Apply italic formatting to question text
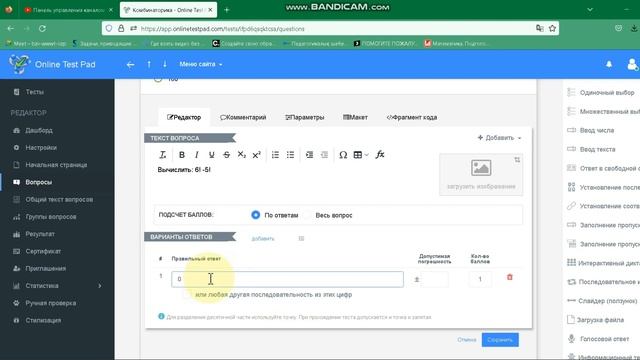The width and height of the screenshot is (640, 360). tap(197, 155)
